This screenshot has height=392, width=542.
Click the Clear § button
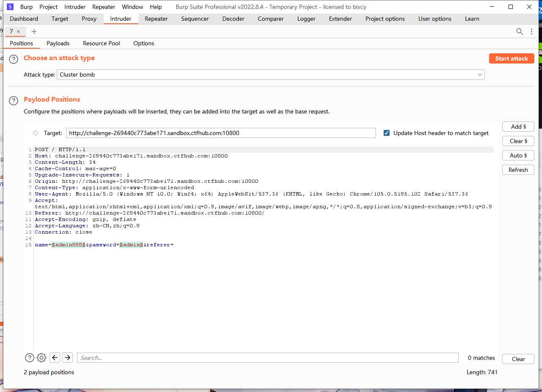(518, 141)
